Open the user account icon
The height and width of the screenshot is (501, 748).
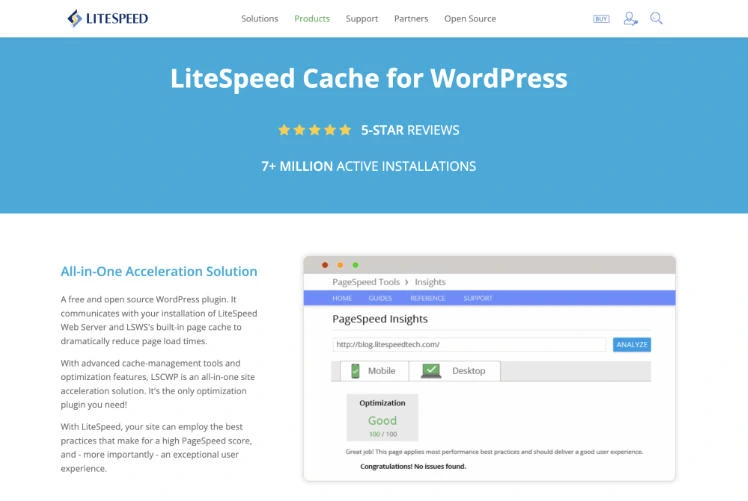tap(630, 19)
